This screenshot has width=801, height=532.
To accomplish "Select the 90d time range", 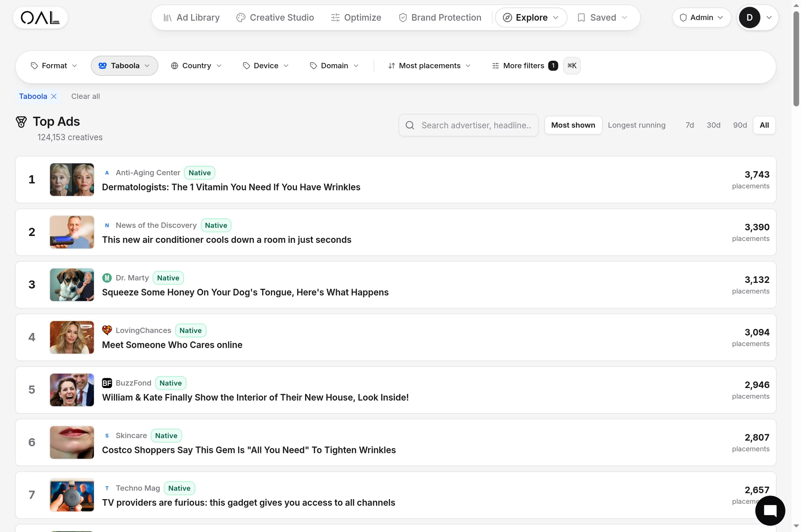I will (740, 125).
